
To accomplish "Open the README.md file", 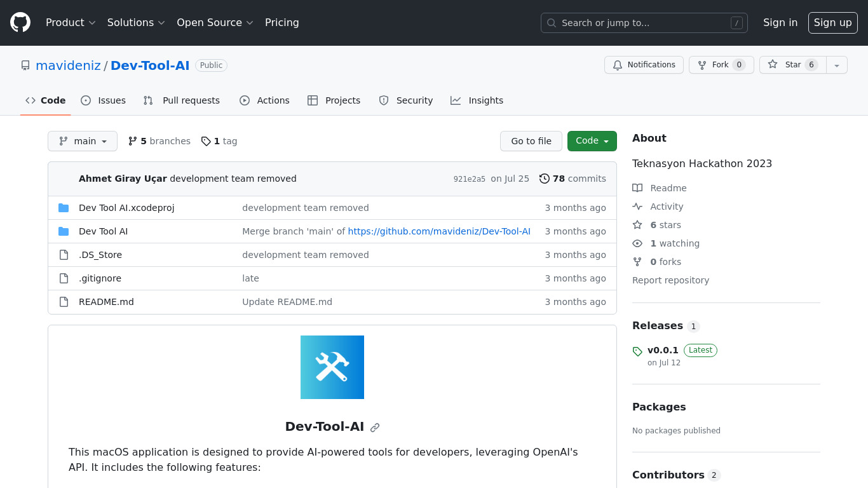I will point(106,302).
